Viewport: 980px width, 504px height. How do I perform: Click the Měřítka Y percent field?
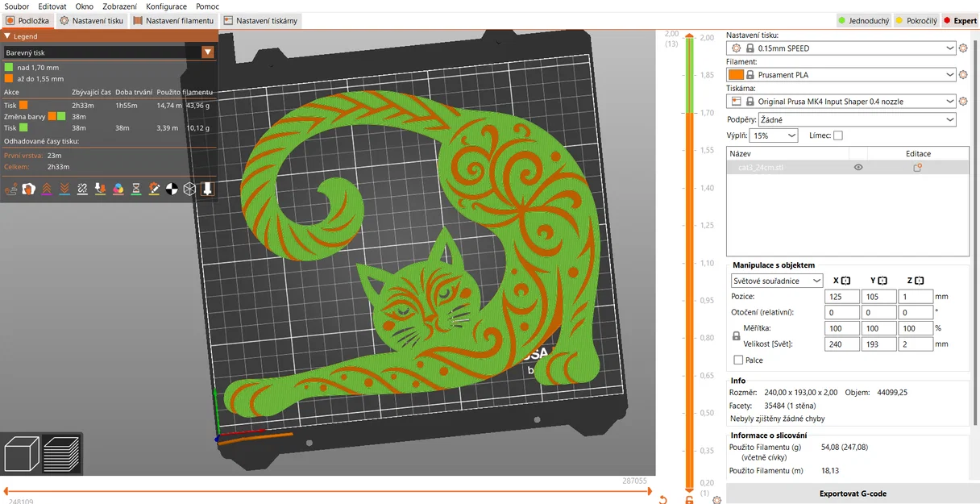[x=878, y=328]
